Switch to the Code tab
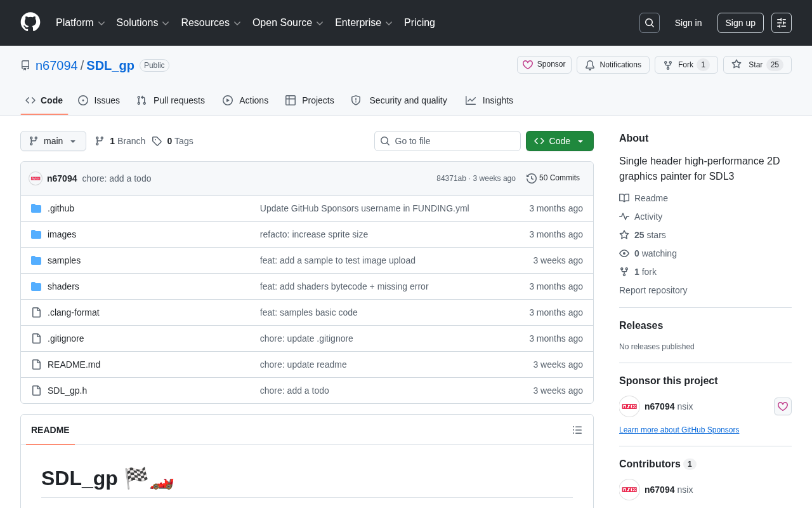The height and width of the screenshot is (508, 812). pos(44,100)
